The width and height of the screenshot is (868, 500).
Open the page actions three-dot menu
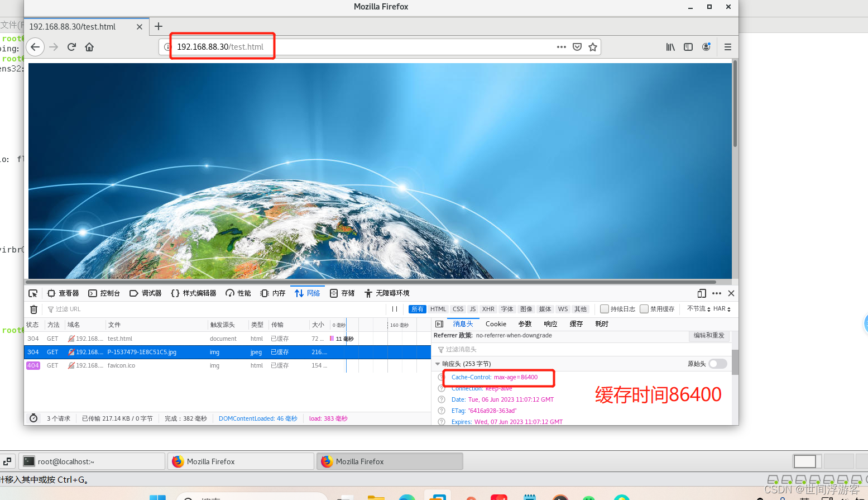[x=562, y=47]
